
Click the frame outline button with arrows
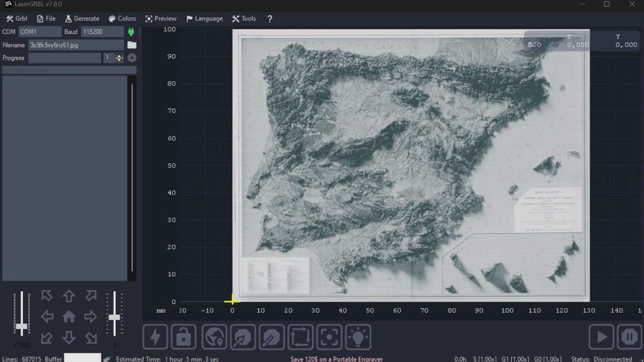pos(301,337)
